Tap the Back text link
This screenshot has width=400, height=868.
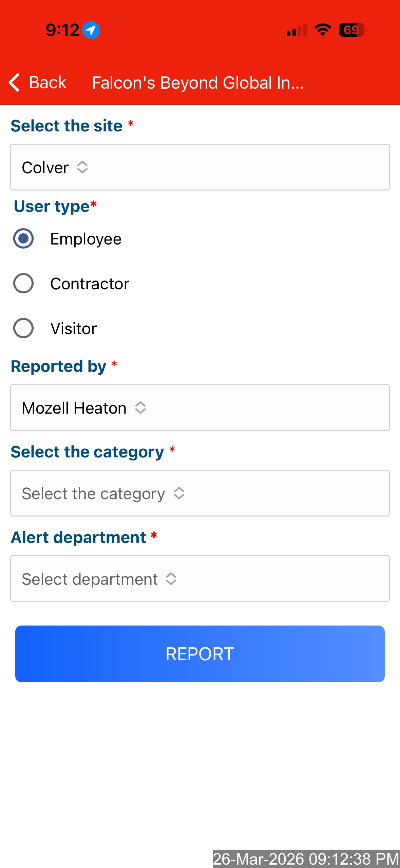[x=48, y=83]
